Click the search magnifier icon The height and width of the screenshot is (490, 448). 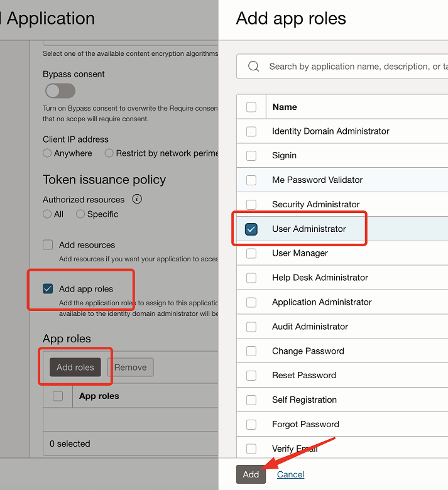[253, 66]
